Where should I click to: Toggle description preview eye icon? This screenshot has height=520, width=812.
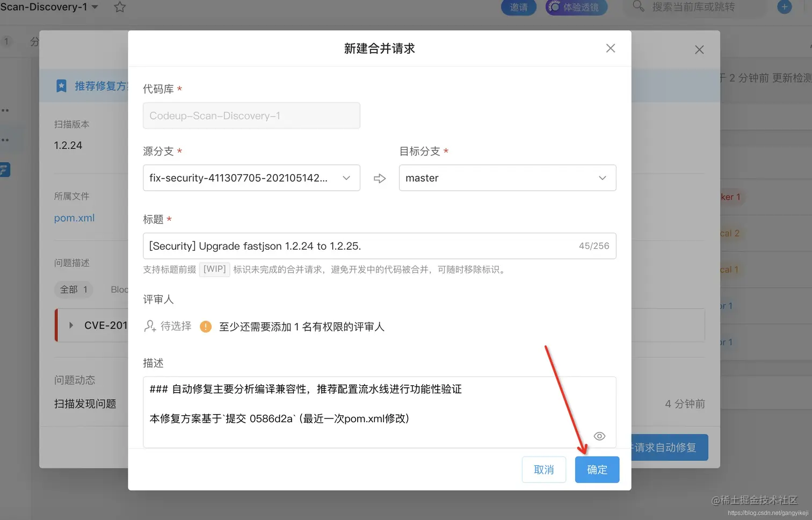tap(599, 436)
